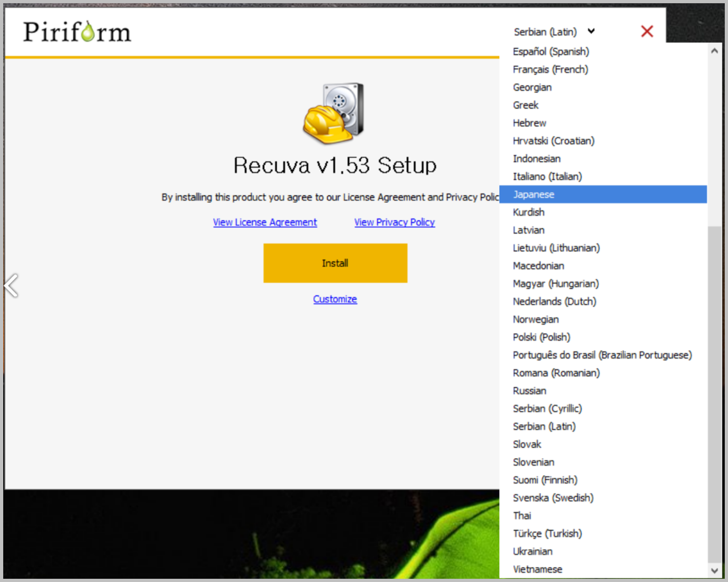Select Russian language option
Screen dimensions: 728x582
[603, 390]
